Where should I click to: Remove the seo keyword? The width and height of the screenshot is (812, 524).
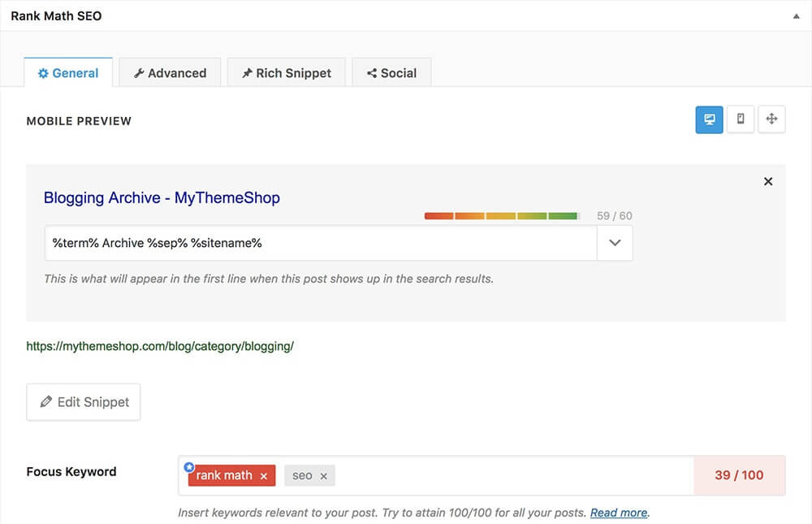[x=324, y=476]
